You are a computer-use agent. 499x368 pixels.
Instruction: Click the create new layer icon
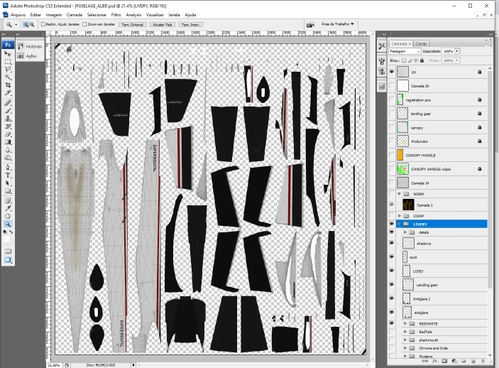click(473, 361)
